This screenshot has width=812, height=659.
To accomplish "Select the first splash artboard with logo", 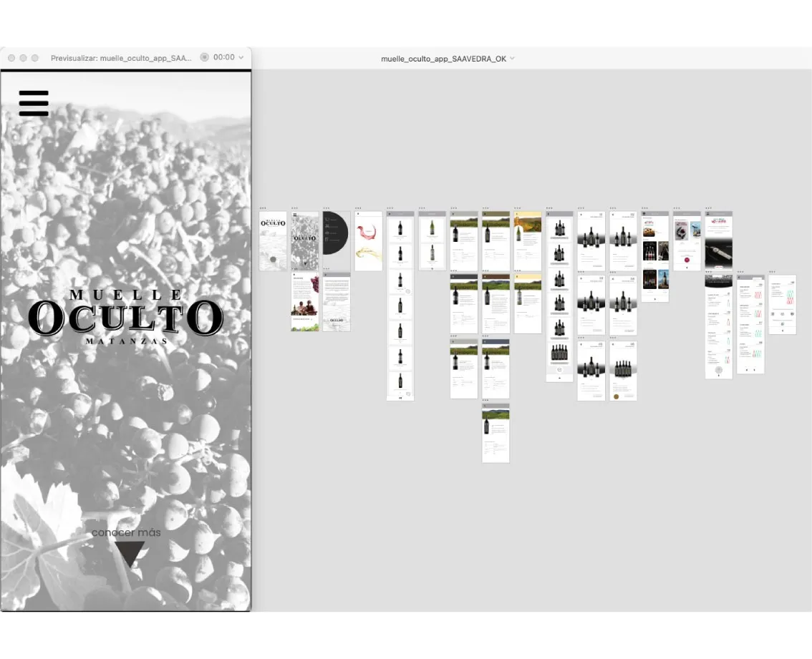I will point(273,240).
